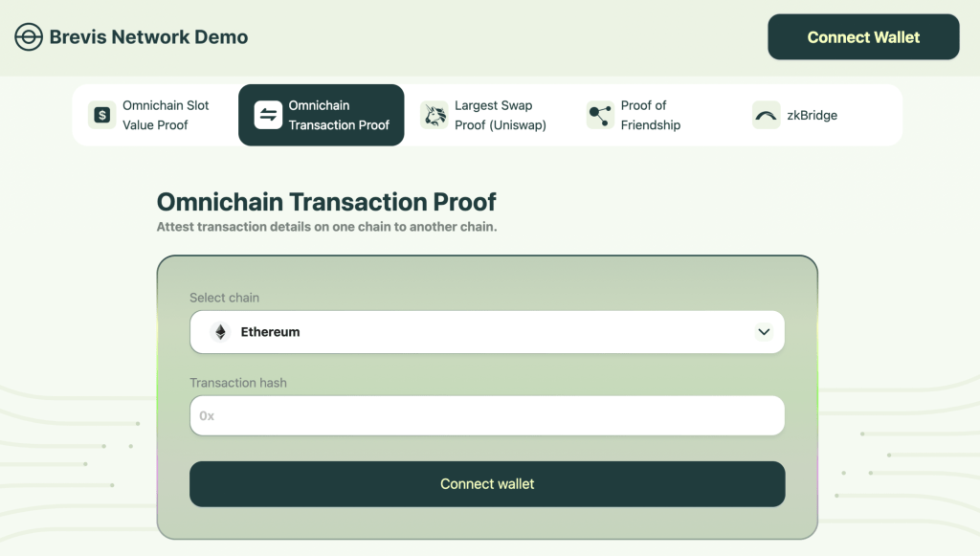Click the swap arrows Transaction Proof icon

[x=268, y=116]
